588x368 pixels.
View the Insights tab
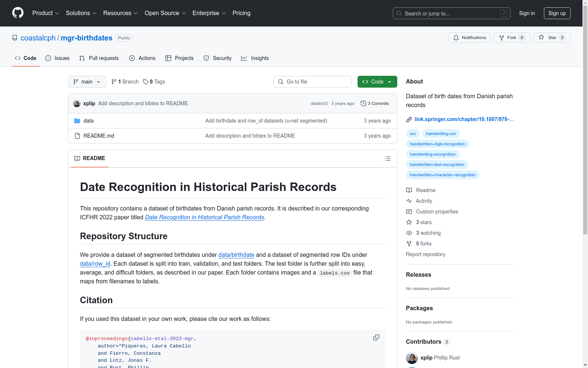tap(255, 58)
